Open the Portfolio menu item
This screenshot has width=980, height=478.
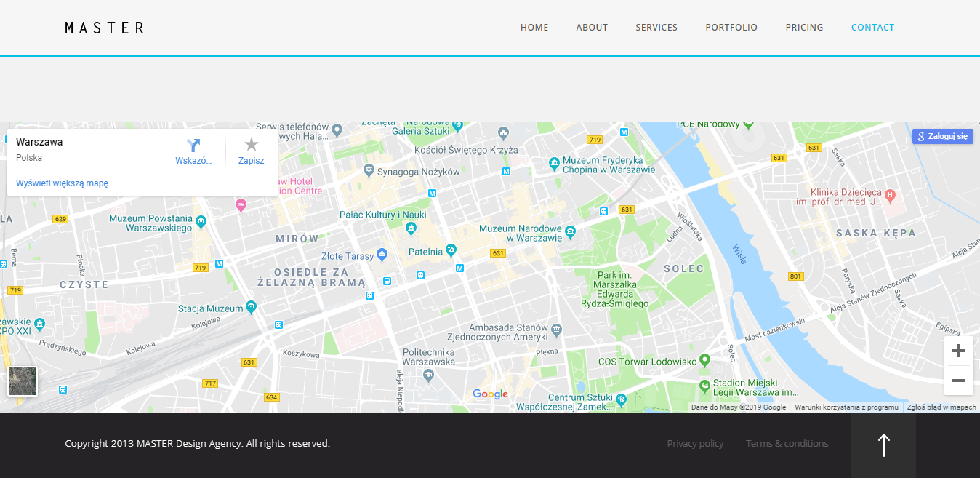click(731, 28)
